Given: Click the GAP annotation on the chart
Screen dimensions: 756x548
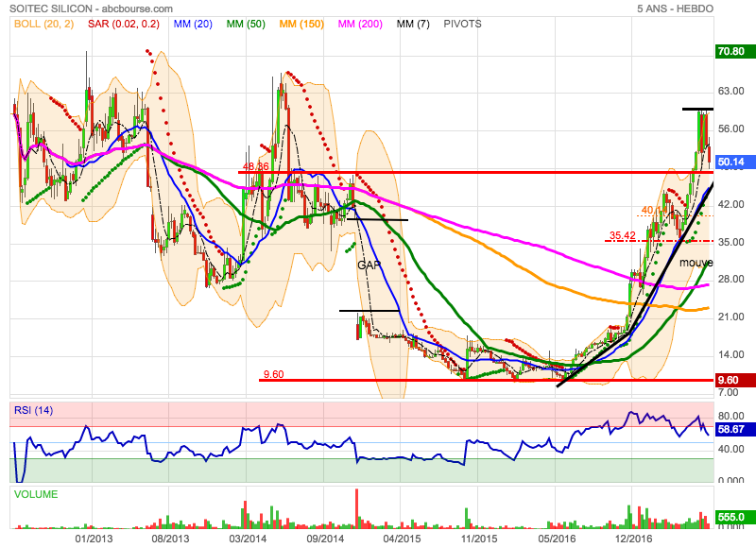Looking at the screenshot, I should click(x=369, y=265).
